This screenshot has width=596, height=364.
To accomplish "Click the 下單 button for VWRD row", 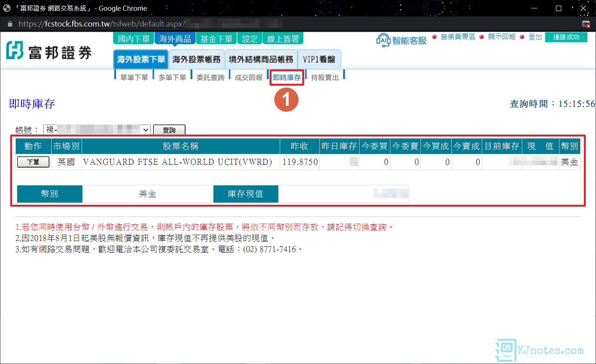I will tap(33, 162).
